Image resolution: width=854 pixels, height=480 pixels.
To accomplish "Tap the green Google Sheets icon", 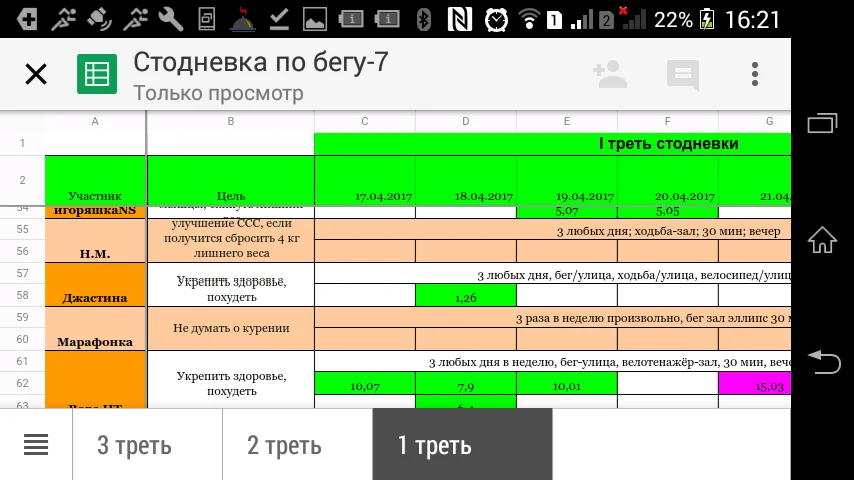I will tap(97, 74).
